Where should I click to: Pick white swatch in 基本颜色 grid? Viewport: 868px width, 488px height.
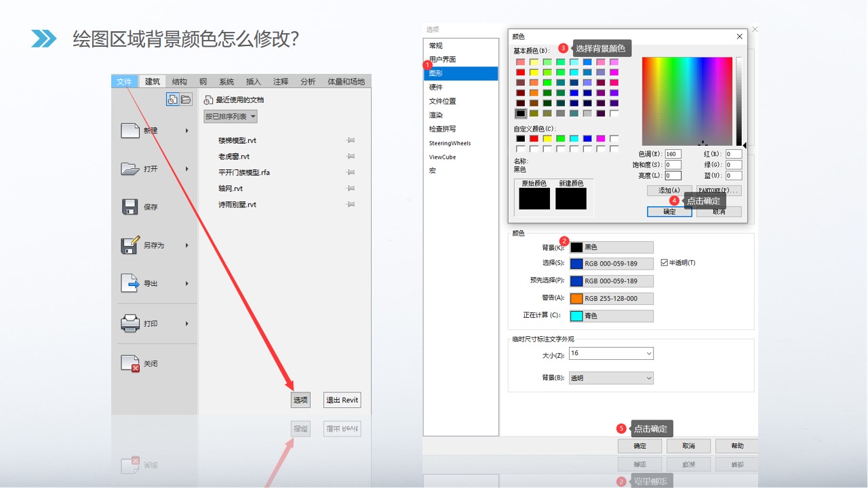tap(614, 113)
